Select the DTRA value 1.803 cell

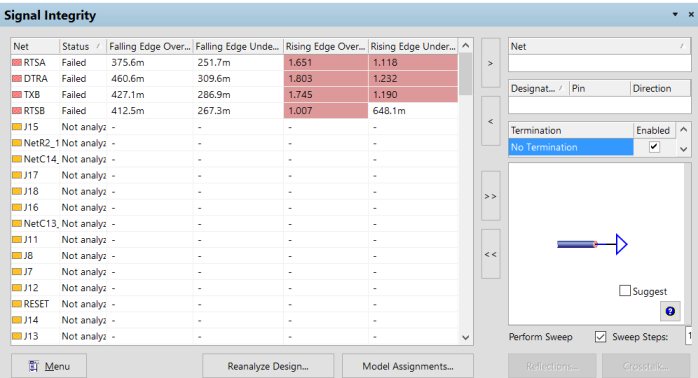326,79
